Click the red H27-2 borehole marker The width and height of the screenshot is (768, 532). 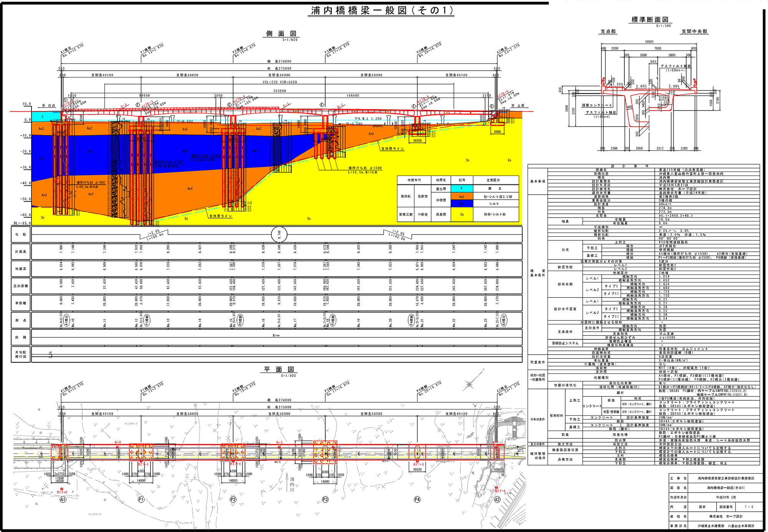tap(62, 489)
